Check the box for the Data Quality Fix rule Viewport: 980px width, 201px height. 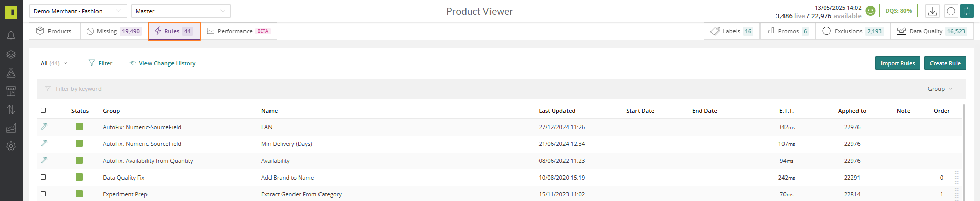click(x=43, y=177)
